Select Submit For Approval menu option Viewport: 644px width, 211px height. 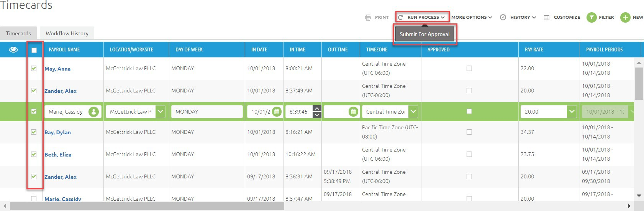pyautogui.click(x=424, y=34)
